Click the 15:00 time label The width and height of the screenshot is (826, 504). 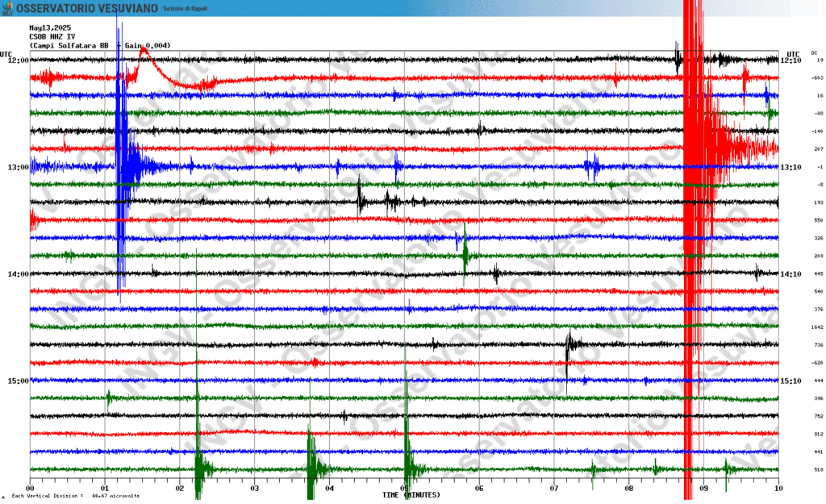(x=18, y=381)
